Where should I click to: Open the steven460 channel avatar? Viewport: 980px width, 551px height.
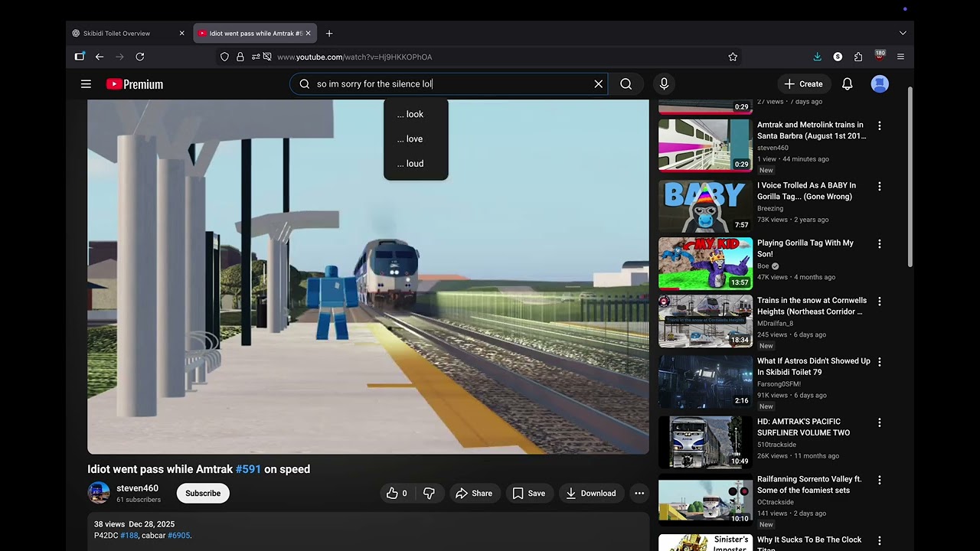[99, 493]
